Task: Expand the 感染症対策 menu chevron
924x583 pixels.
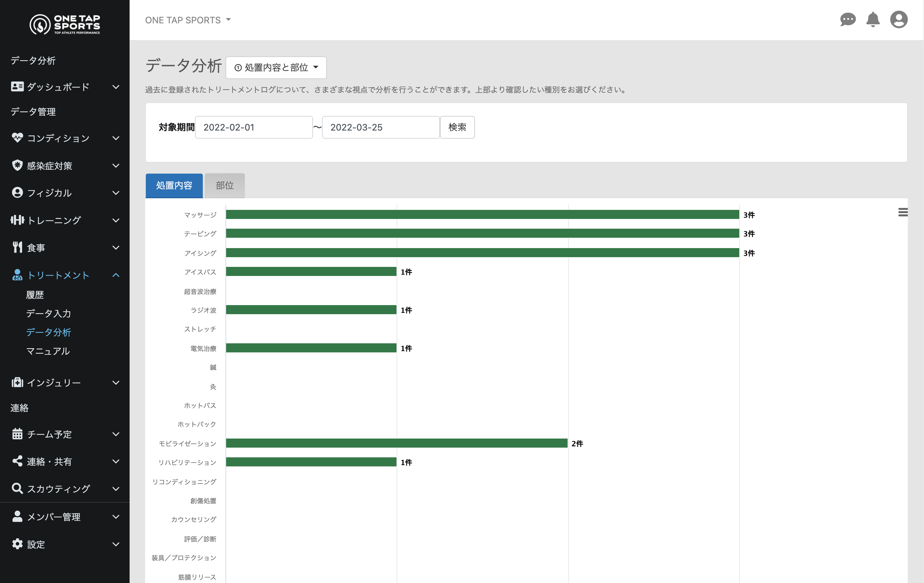Action: 116,166
